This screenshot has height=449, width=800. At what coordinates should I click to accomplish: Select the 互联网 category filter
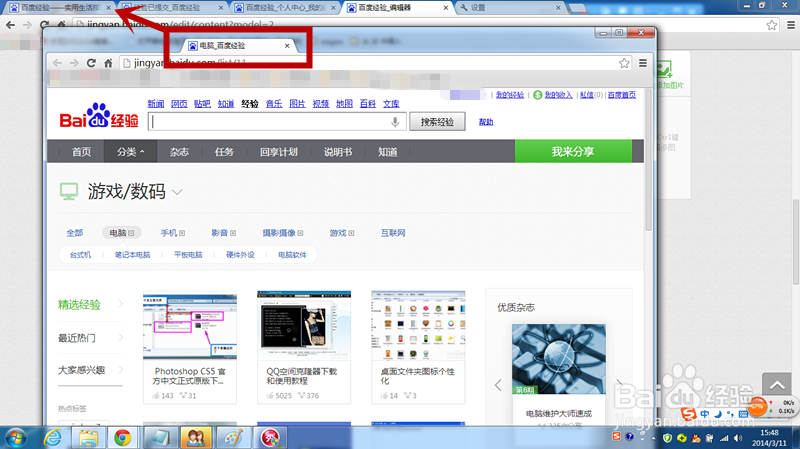[393, 233]
